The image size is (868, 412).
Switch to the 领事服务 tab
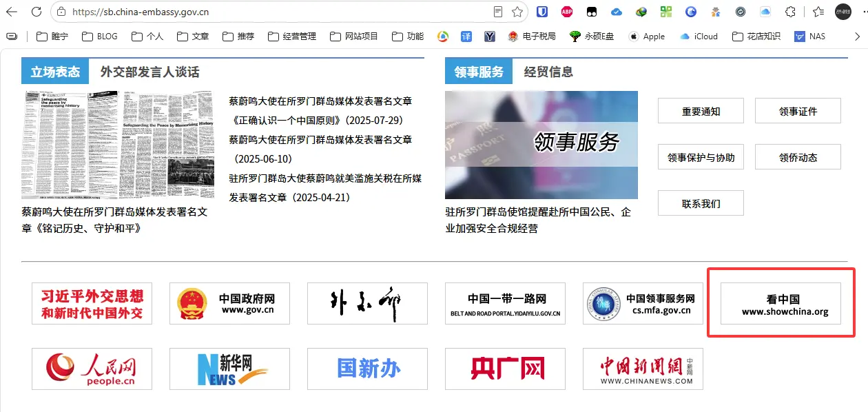click(x=479, y=72)
